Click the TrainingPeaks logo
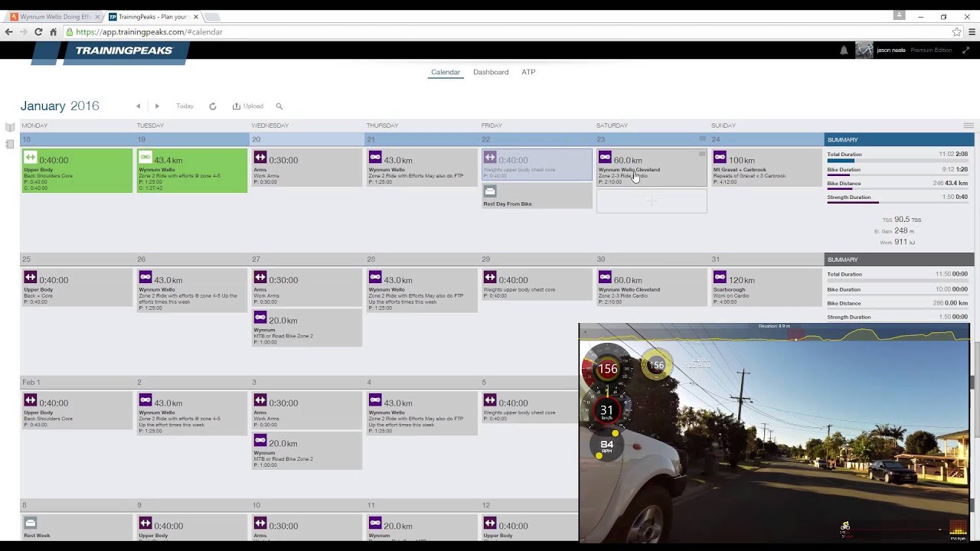This screenshot has width=980, height=551. pyautogui.click(x=124, y=51)
